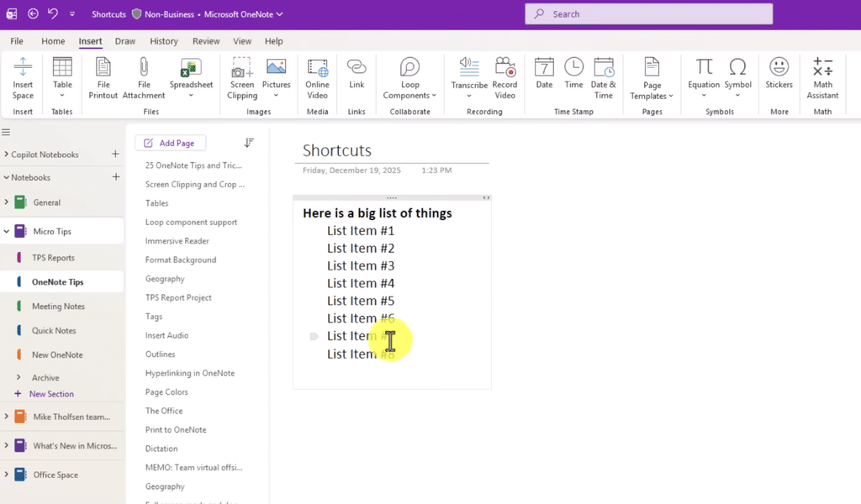861x504 pixels.
Task: Open the Help tab
Action: point(273,41)
